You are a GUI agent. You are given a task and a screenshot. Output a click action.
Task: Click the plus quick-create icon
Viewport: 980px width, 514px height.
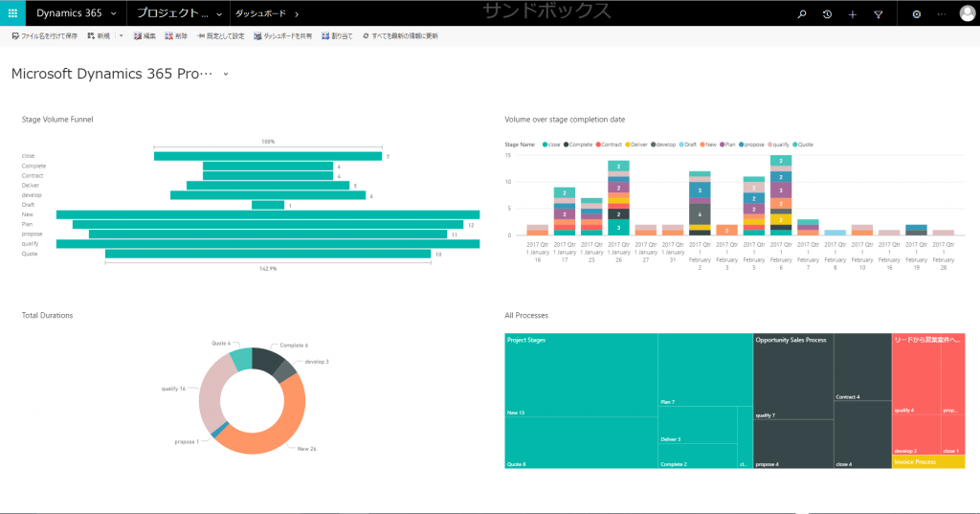pos(853,13)
